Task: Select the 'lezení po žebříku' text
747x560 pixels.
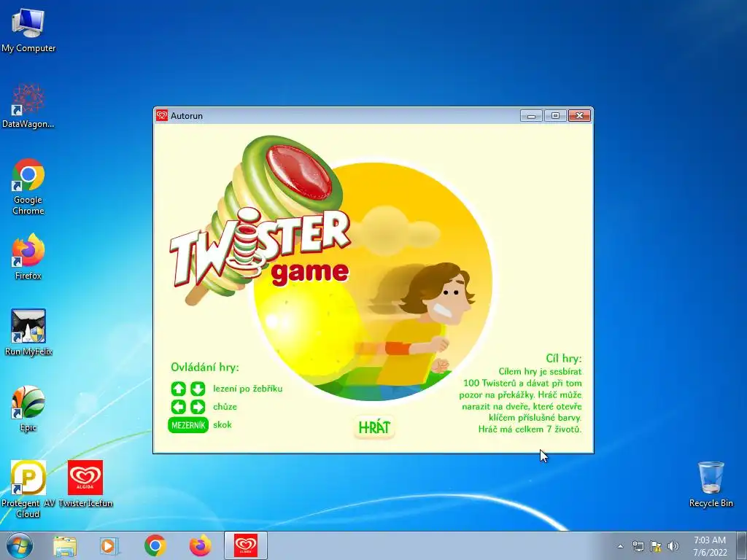Action: 248,389
